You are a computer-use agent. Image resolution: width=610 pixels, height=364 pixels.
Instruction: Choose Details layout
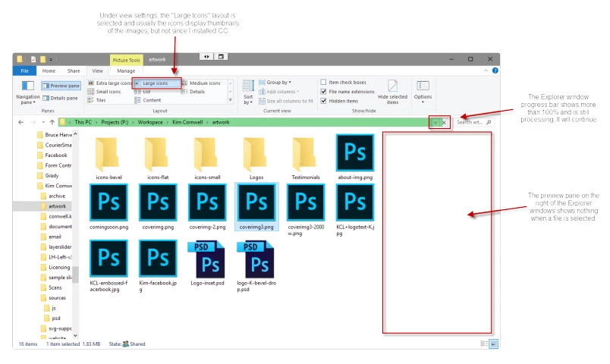[193, 92]
